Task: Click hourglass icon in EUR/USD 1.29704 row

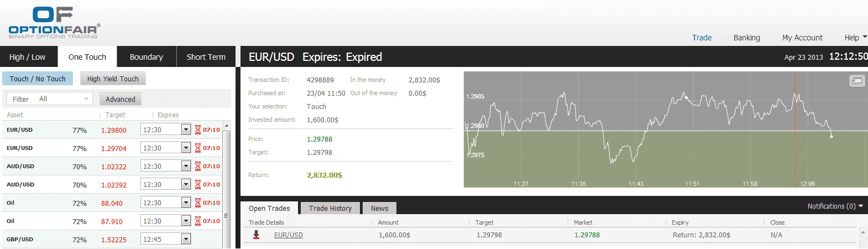Action: 197,148
